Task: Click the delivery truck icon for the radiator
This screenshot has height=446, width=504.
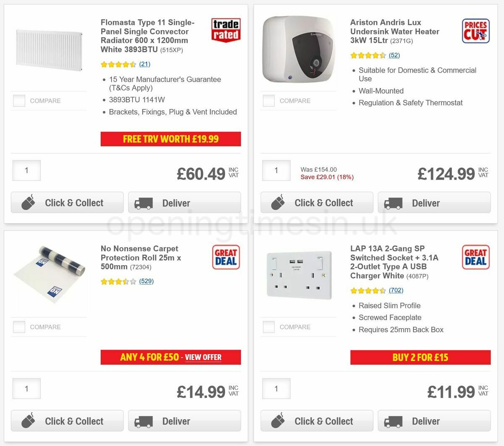Action: pos(143,203)
